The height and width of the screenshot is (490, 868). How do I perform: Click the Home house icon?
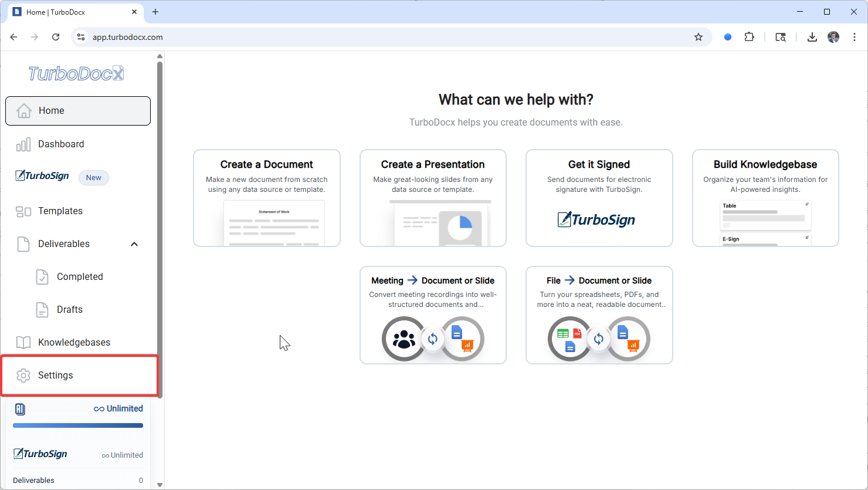click(23, 111)
